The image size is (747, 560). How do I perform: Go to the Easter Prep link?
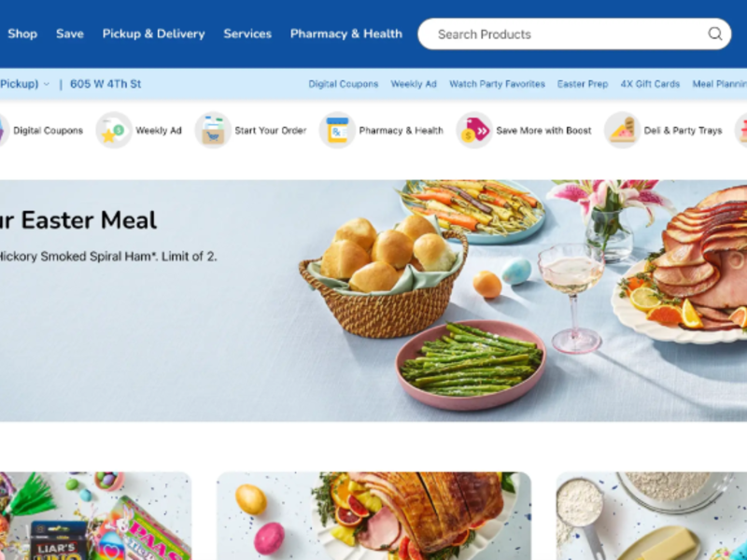(x=583, y=84)
